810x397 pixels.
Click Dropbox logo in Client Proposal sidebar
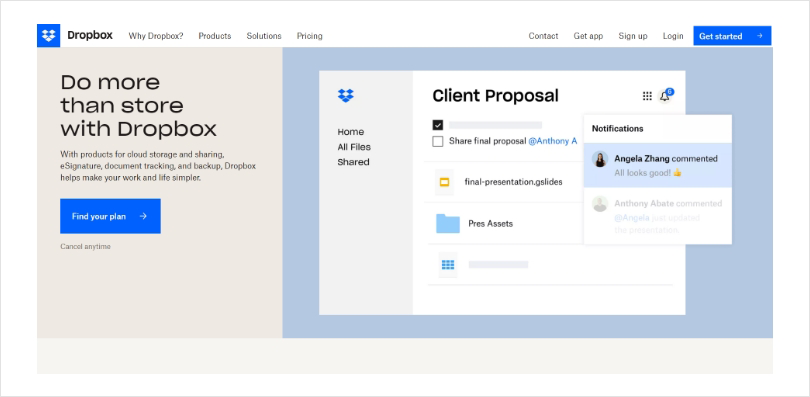point(346,96)
